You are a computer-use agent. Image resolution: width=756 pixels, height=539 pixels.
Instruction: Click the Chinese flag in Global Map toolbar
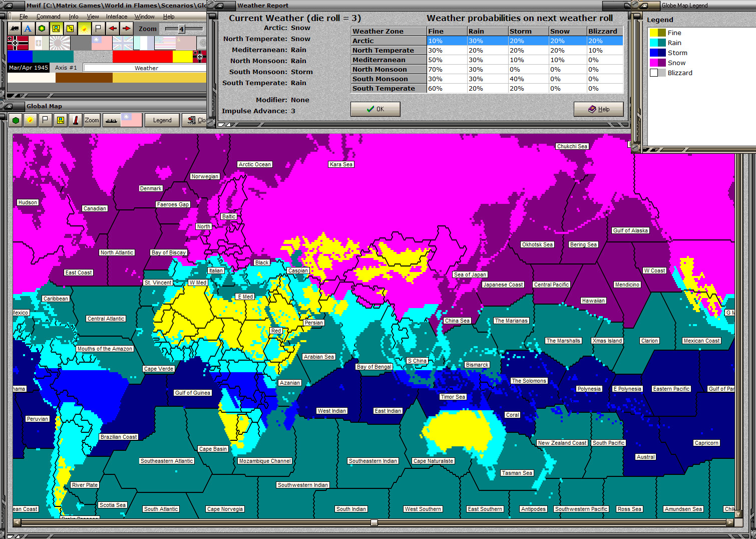(x=131, y=120)
